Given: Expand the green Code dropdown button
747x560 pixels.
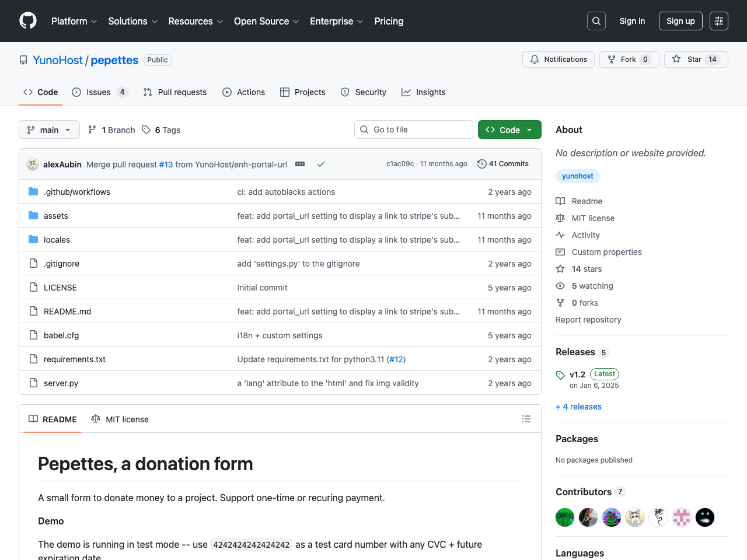Looking at the screenshot, I should coord(509,130).
